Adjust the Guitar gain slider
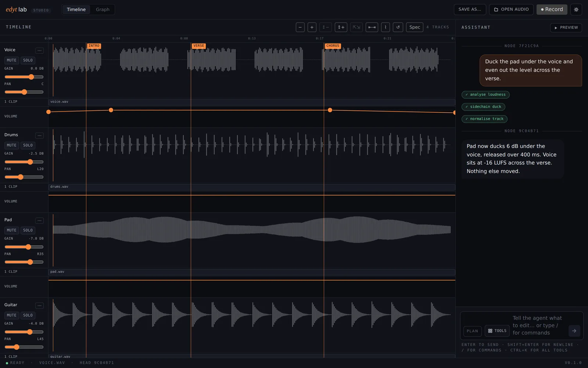The height and width of the screenshot is (368, 588). (x=24, y=332)
